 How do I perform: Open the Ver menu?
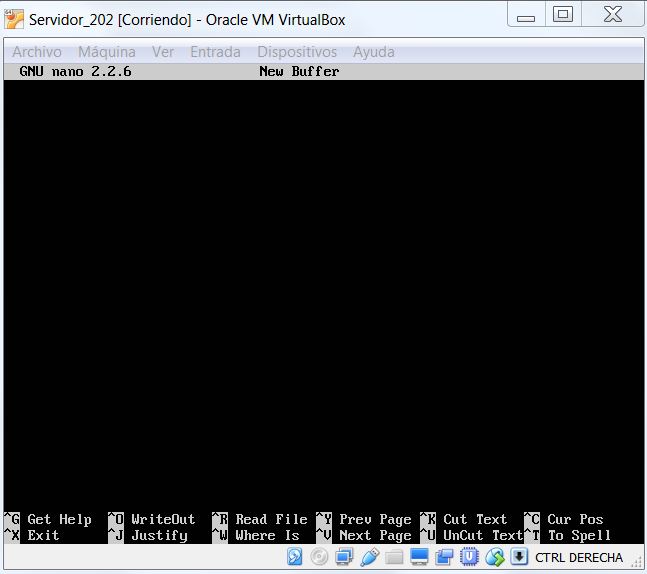163,52
